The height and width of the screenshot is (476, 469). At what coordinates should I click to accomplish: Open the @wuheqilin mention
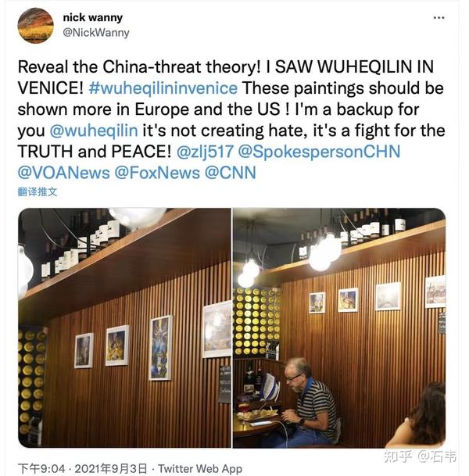coord(94,131)
